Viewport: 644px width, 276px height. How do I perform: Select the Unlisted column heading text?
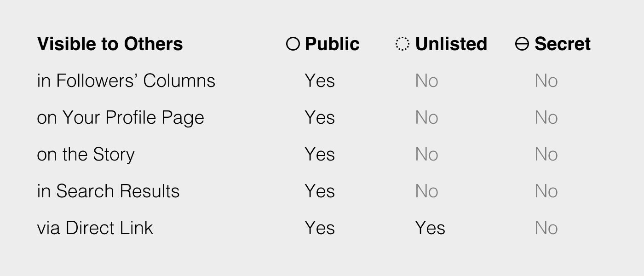(x=451, y=44)
